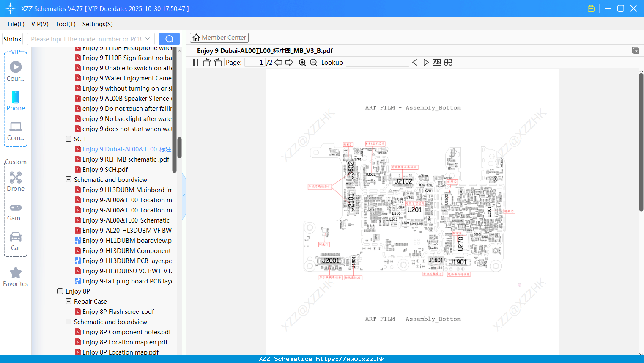
Task: Collapse the left panel splitter handle
Action: (184, 196)
